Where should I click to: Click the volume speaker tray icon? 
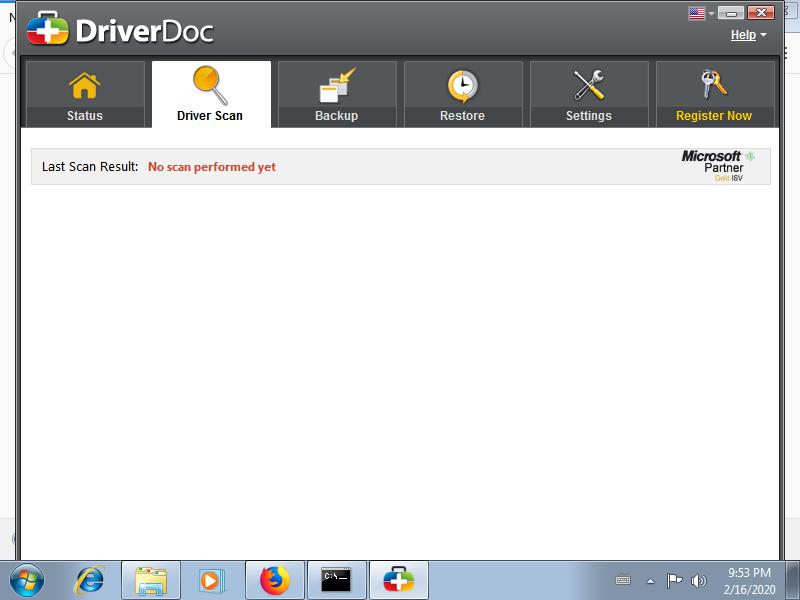[x=698, y=581]
